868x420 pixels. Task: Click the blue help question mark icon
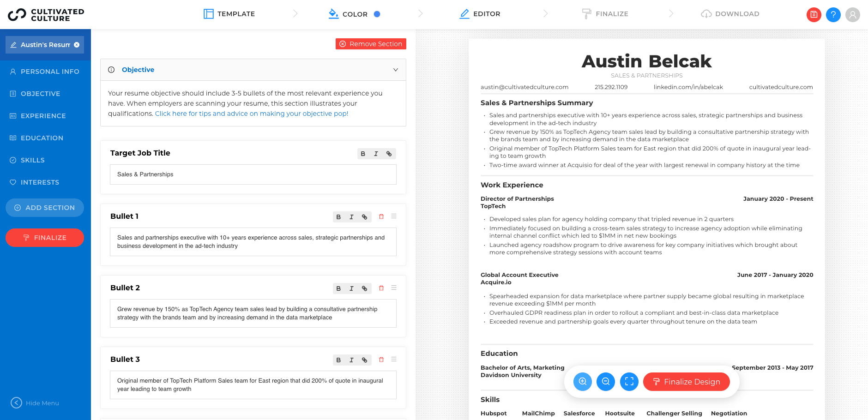click(x=833, y=14)
